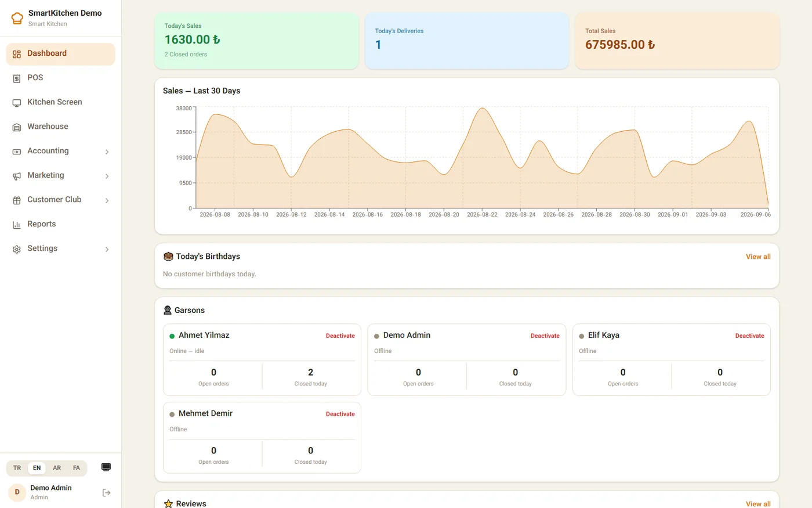Image resolution: width=812 pixels, height=508 pixels.
Task: Click the Warehouse icon in sidebar
Action: pos(17,127)
